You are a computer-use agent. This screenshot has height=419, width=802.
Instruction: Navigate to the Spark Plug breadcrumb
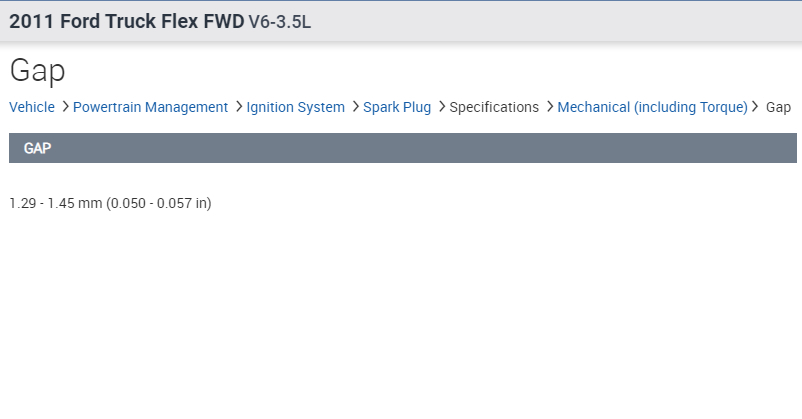coord(397,107)
